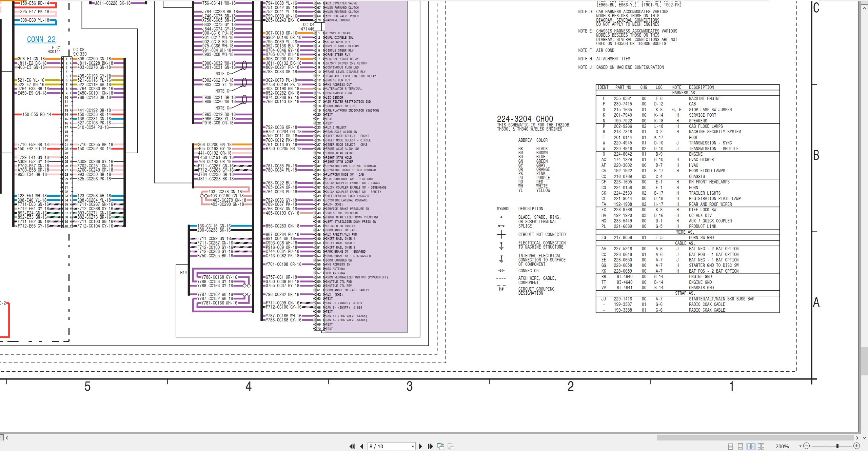Click the SHUTTLE CTL FWD pin label
The height and width of the screenshot is (451, 868).
[338, 281]
